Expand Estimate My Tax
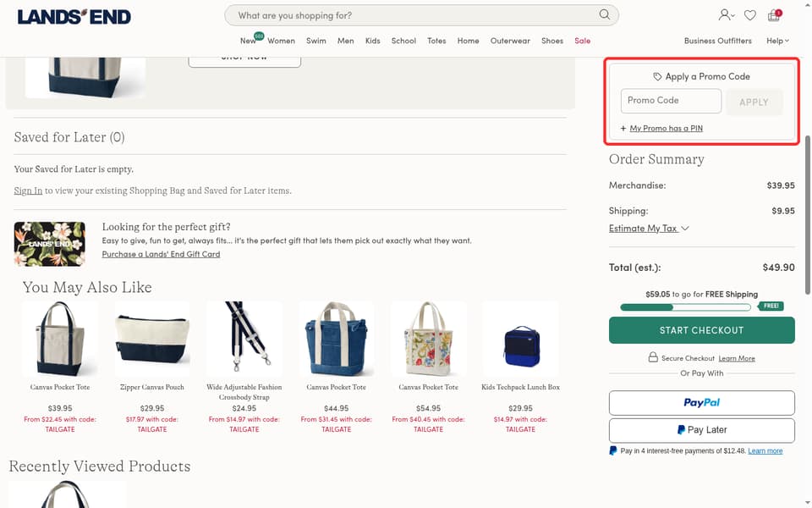The height and width of the screenshot is (508, 812). click(649, 228)
